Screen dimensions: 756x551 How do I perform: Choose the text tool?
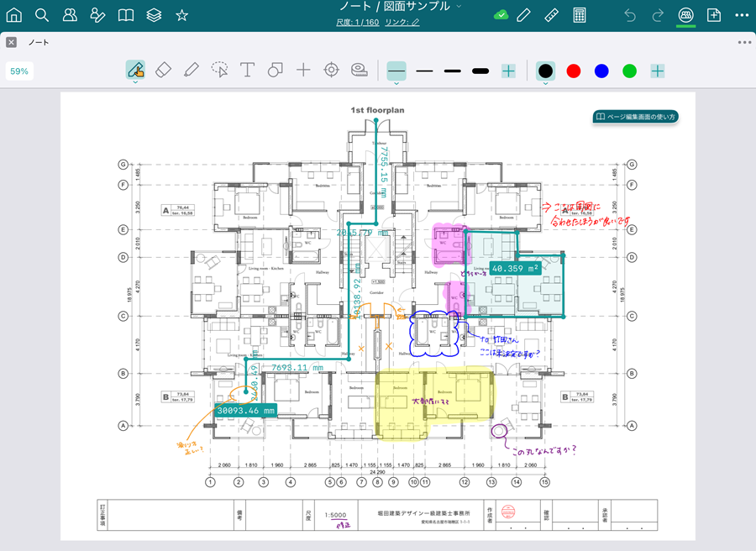point(247,71)
